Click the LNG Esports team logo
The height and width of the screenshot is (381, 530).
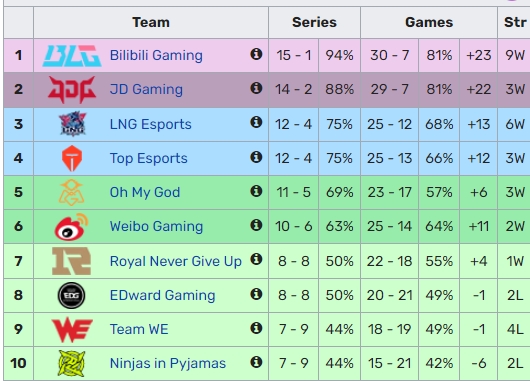click(72, 124)
